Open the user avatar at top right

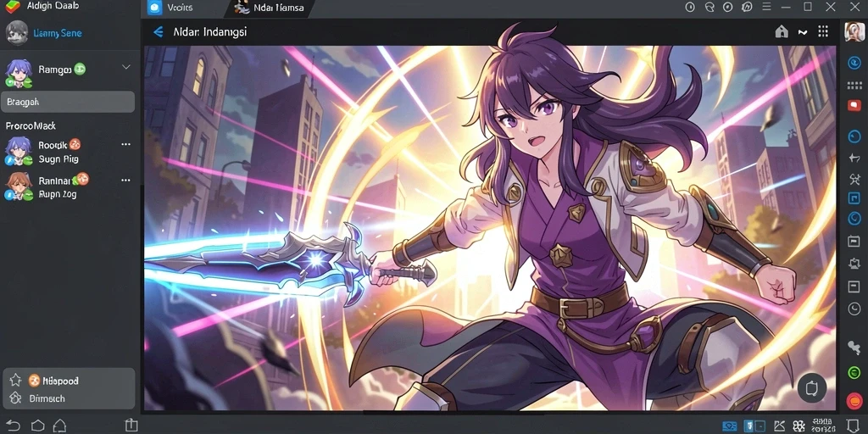pyautogui.click(x=854, y=32)
